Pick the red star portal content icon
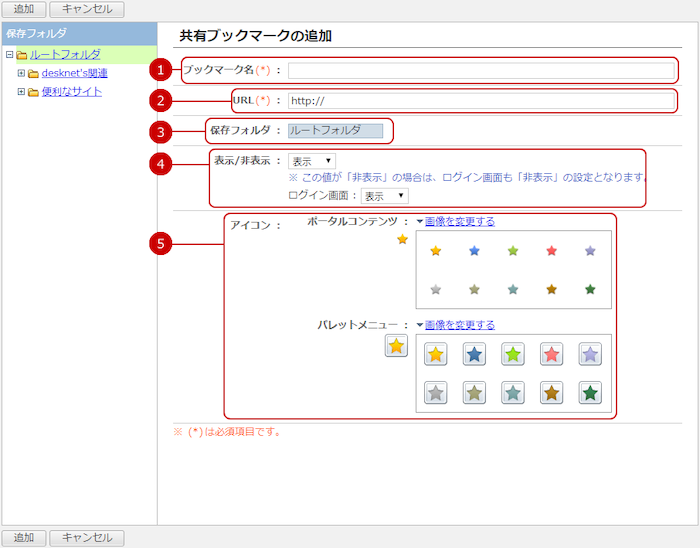Viewport: 700px width, 548px height. tap(551, 251)
